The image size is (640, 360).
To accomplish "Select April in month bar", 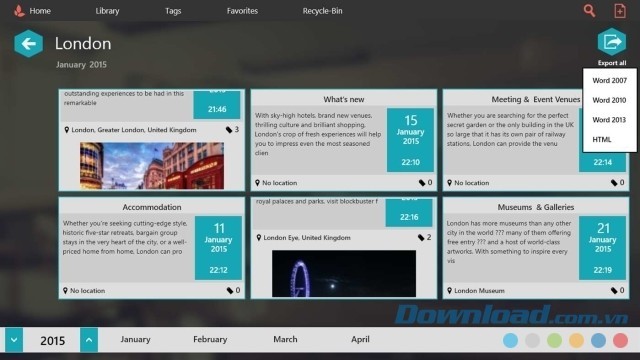I will (x=360, y=339).
